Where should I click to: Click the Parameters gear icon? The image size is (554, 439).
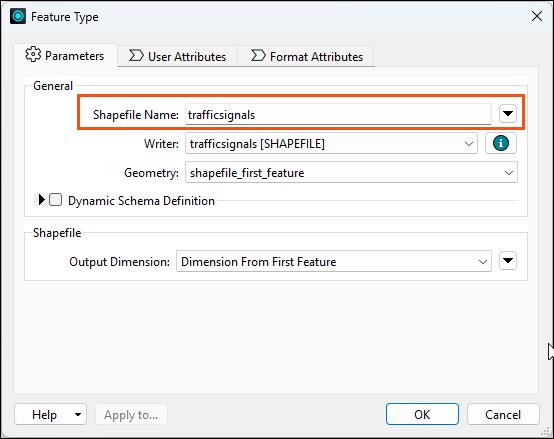coord(33,55)
